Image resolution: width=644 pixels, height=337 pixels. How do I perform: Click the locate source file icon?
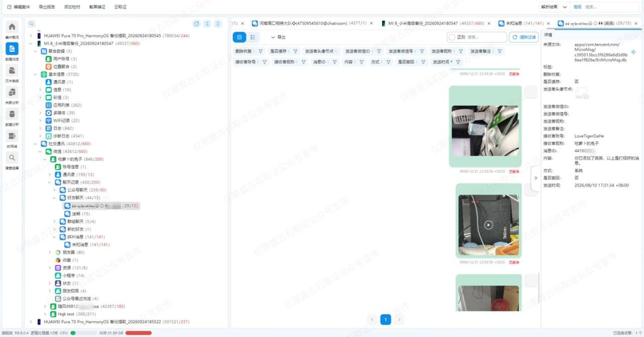click(x=633, y=52)
